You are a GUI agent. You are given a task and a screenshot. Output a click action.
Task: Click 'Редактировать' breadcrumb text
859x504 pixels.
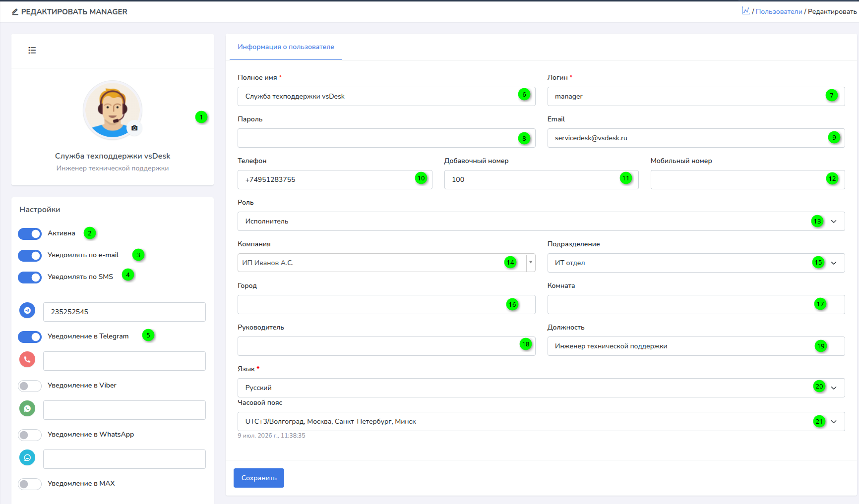point(832,12)
